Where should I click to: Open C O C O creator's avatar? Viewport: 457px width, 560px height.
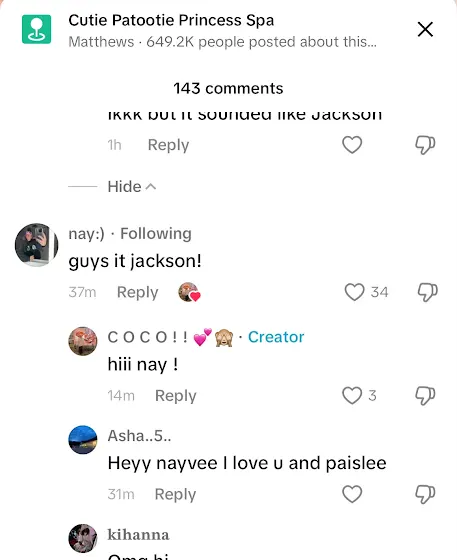[83, 341]
